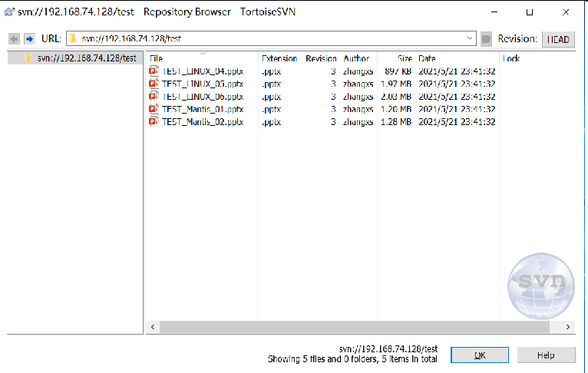
Task: Click the Help button
Action: 546,355
